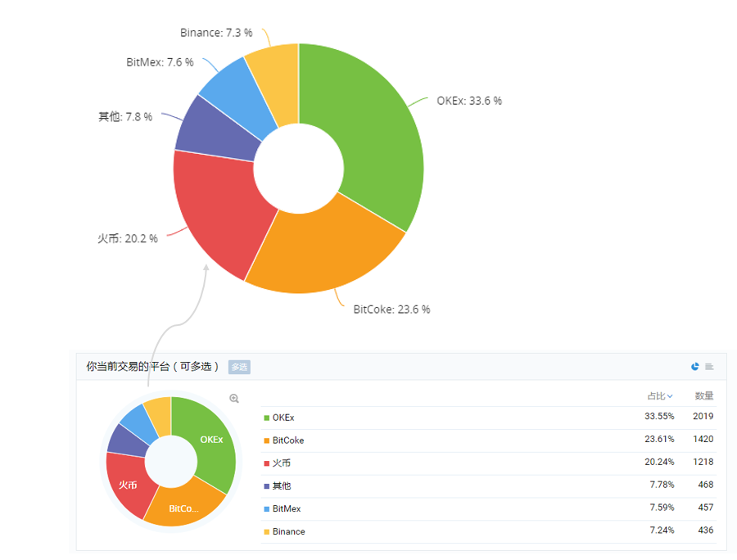Click the count value 468

point(706,485)
